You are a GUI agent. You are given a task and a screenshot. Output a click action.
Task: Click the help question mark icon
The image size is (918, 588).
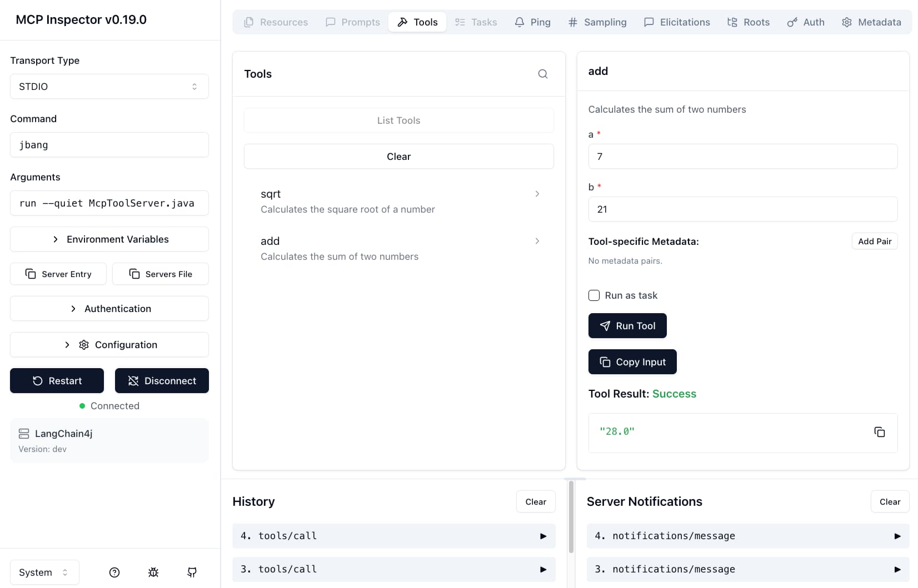pyautogui.click(x=114, y=572)
